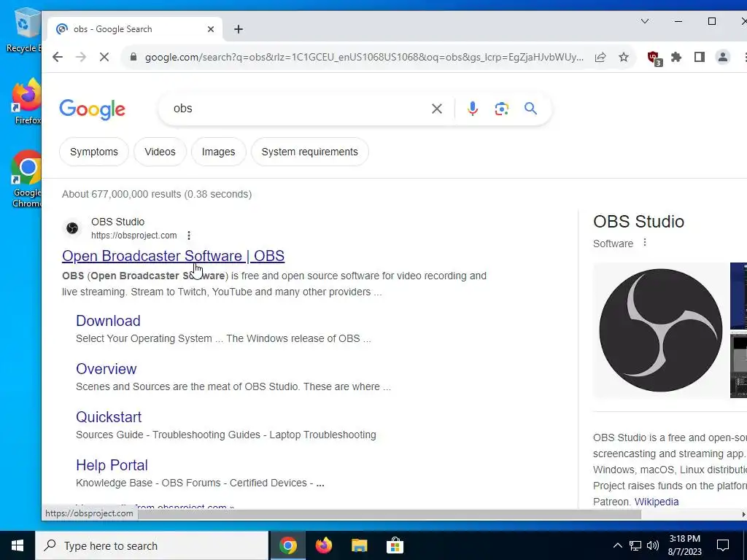Bookmark this tab with star icon
This screenshot has height=560, width=747.
(x=624, y=57)
